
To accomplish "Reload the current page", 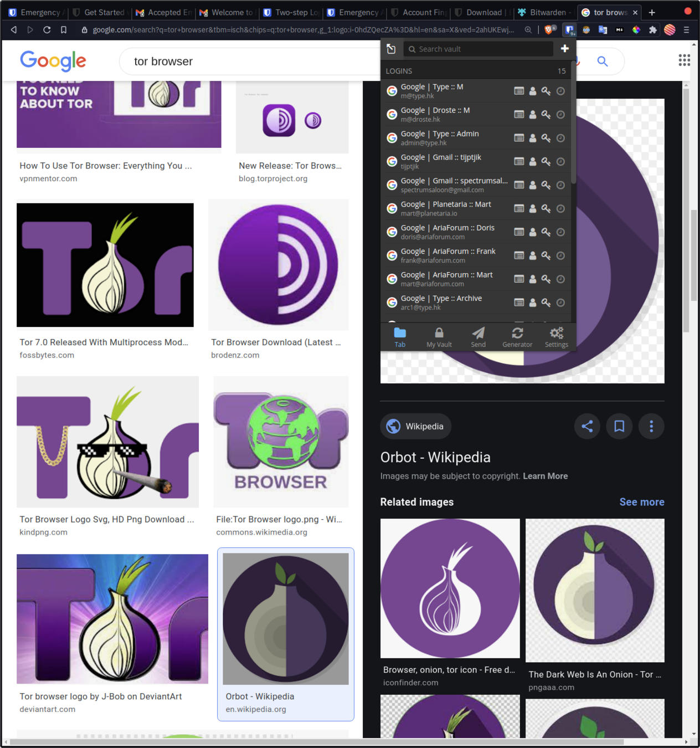I will [47, 30].
